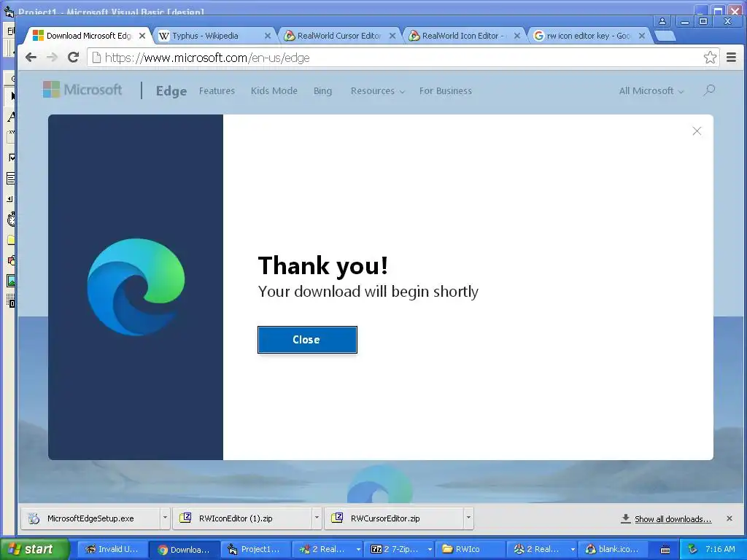This screenshot has width=747, height=560.
Task: Expand the first 2 Real... taskbar group
Action: [x=358, y=550]
